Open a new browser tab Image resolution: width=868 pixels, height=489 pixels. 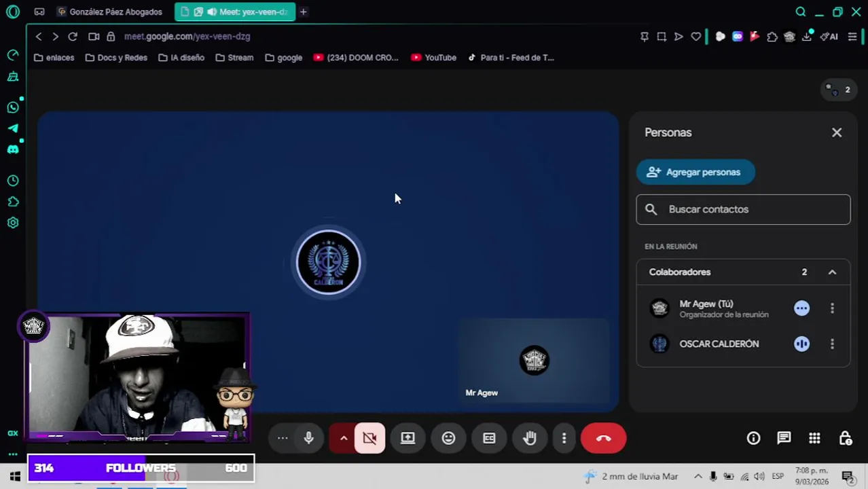(x=304, y=12)
